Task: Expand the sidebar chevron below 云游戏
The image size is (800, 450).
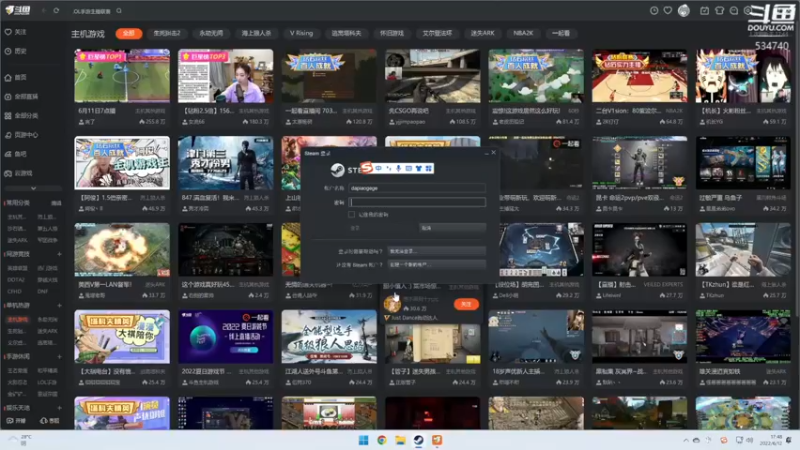Action: 33,188
